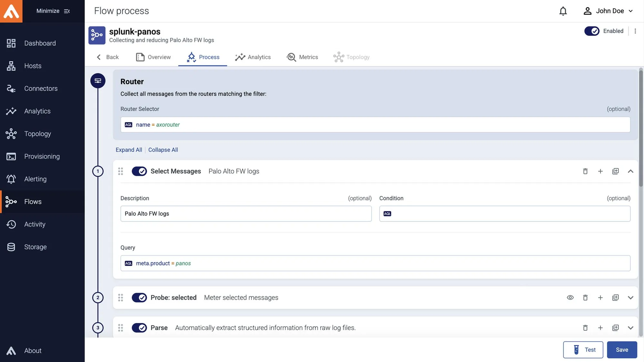Click the notifications bell icon
The height and width of the screenshot is (362, 644).
[x=563, y=11]
